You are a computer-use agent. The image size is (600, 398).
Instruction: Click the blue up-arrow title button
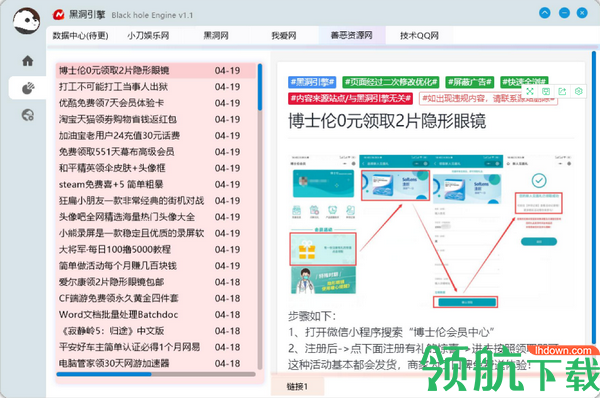545,13
